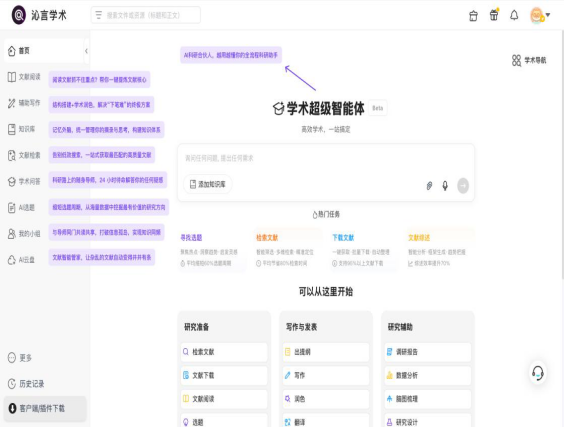Click the paperclip attachment icon
The height and width of the screenshot is (428, 565).
[x=430, y=186]
